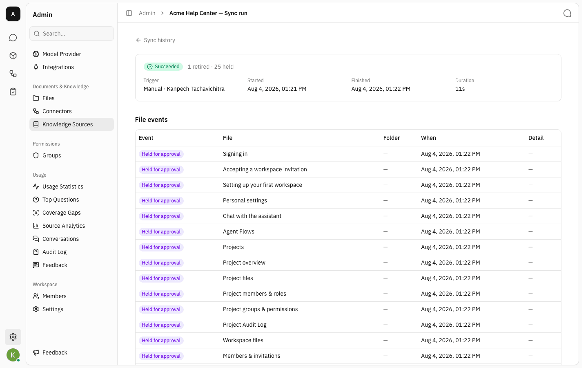Click the Connectors icon in the sidebar

click(x=36, y=111)
